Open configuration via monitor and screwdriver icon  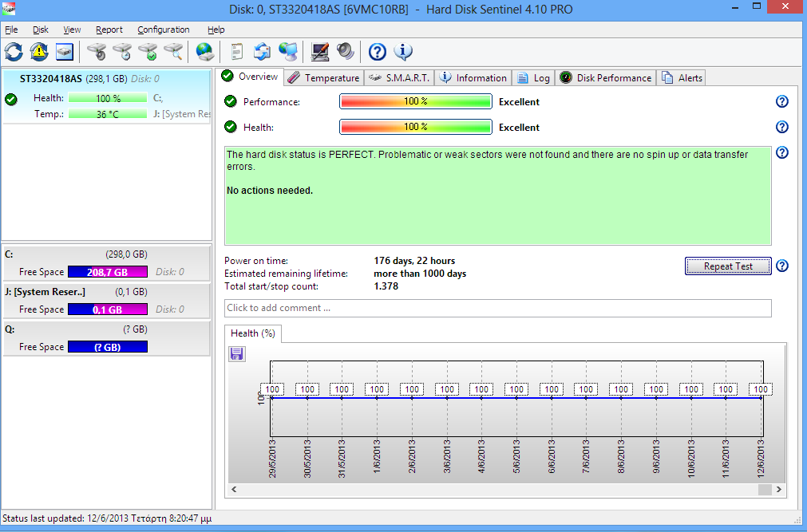coord(319,52)
